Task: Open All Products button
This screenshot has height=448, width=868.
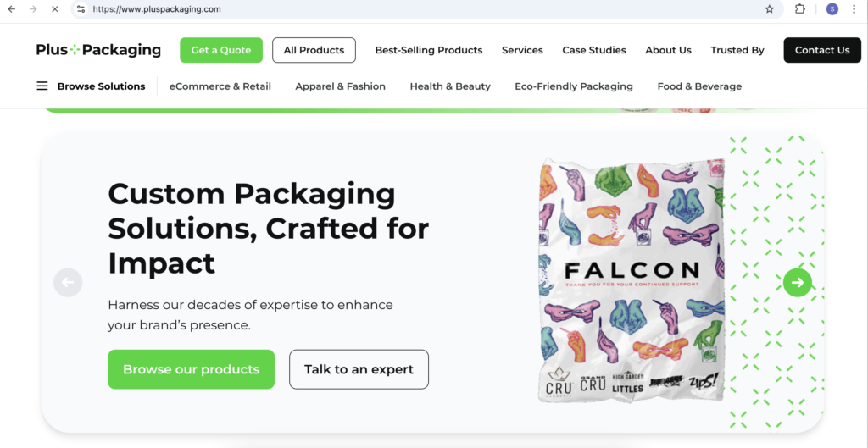Action: [x=314, y=50]
